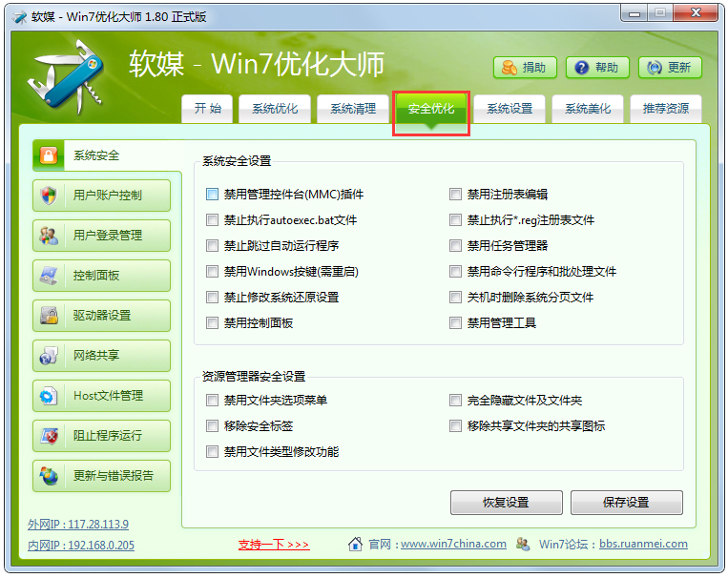
Task: Select 系统安全 label in the sidebar
Action: click(x=96, y=155)
